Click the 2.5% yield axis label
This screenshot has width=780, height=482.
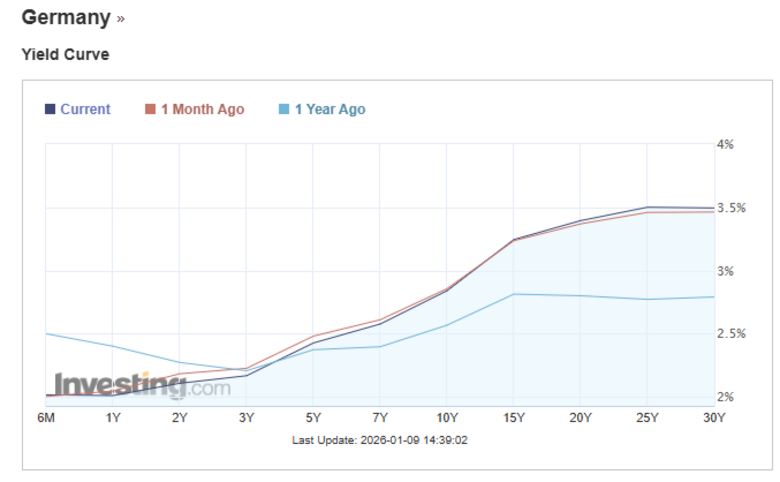(731, 333)
